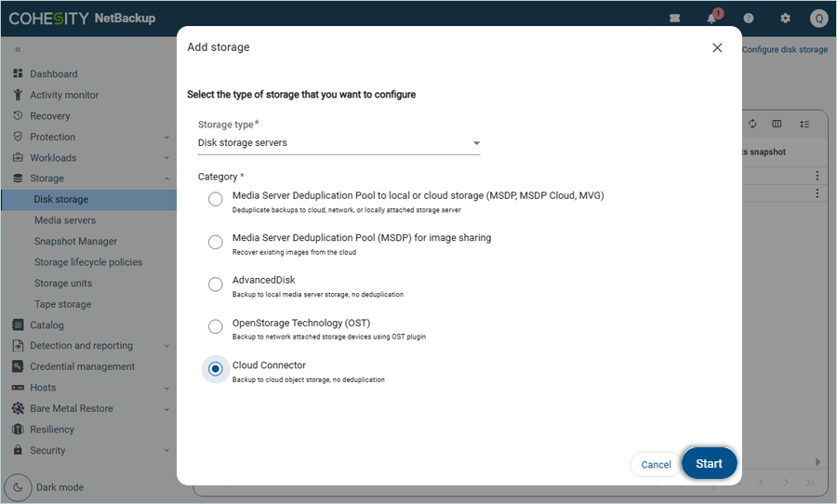Click the Configure disk storage link

[x=784, y=49]
